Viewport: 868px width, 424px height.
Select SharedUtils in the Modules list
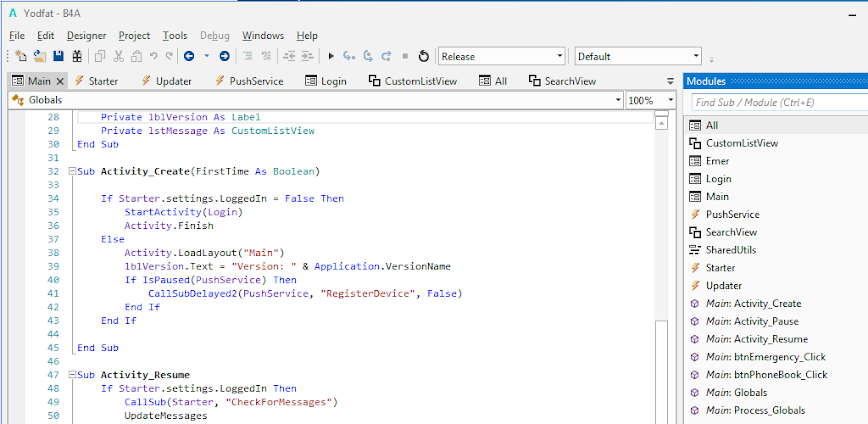[x=732, y=250]
